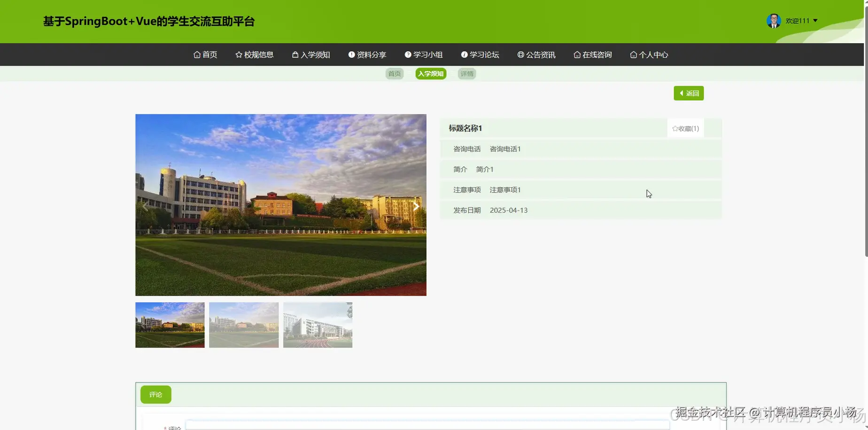
Task: Show the next carousel image arrow
Action: click(x=416, y=206)
